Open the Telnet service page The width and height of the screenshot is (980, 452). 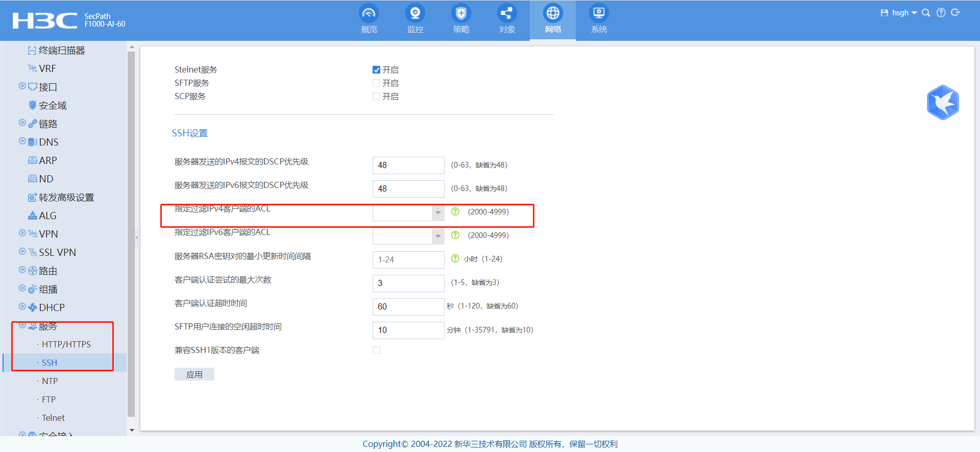[x=53, y=418]
